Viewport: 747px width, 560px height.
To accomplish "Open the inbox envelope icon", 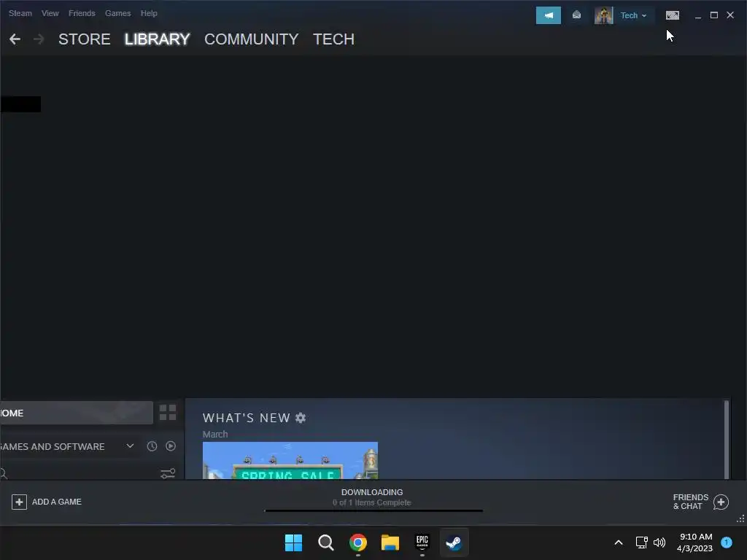I will [x=576, y=15].
